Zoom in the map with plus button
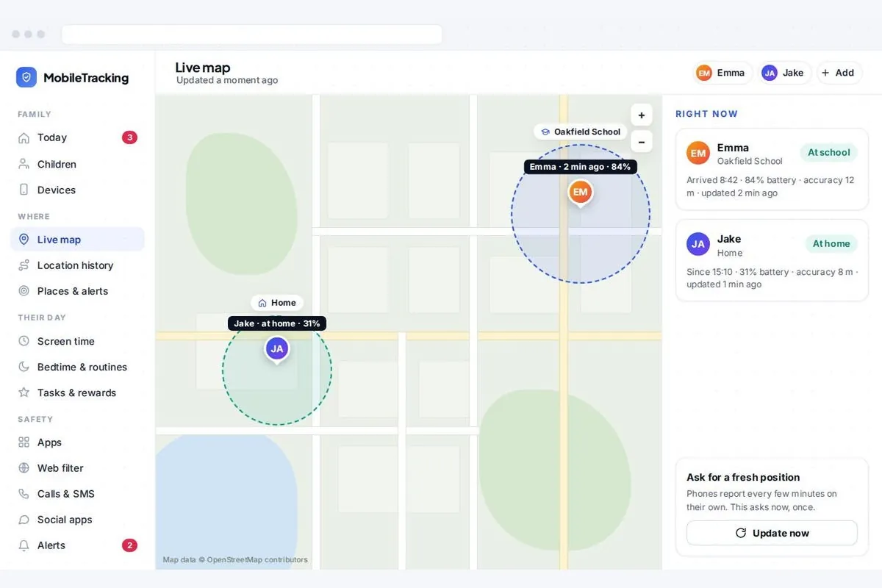The height and width of the screenshot is (588, 882). tap(642, 115)
